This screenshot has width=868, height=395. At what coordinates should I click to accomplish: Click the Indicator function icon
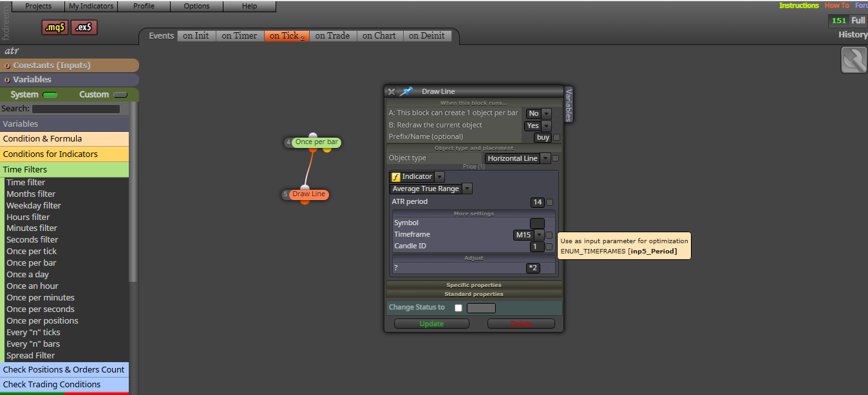coord(395,176)
